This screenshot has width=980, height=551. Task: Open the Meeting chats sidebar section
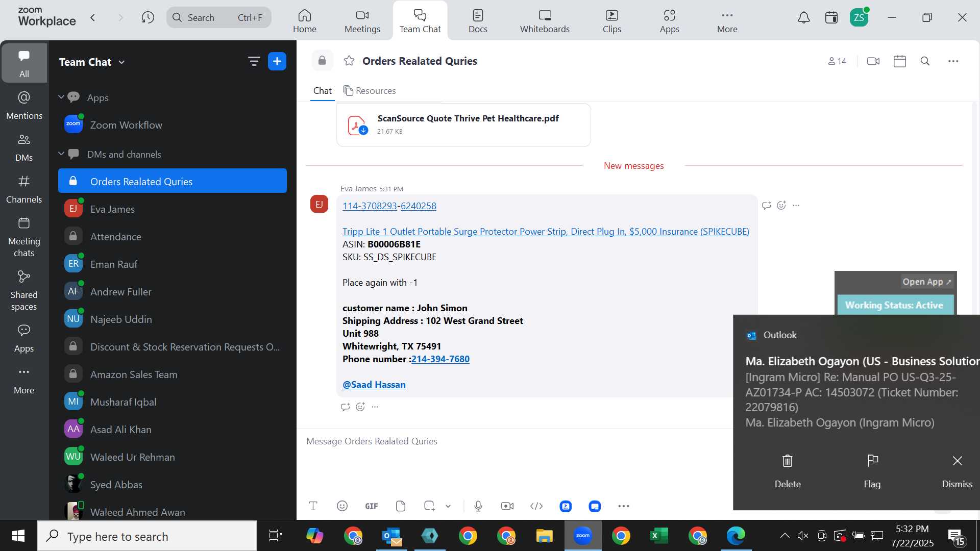24,237
